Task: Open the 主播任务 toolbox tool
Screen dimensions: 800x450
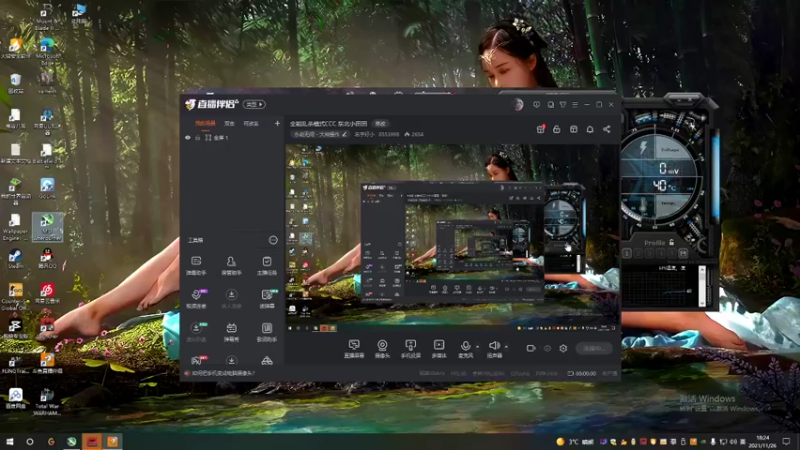Action: (267, 266)
